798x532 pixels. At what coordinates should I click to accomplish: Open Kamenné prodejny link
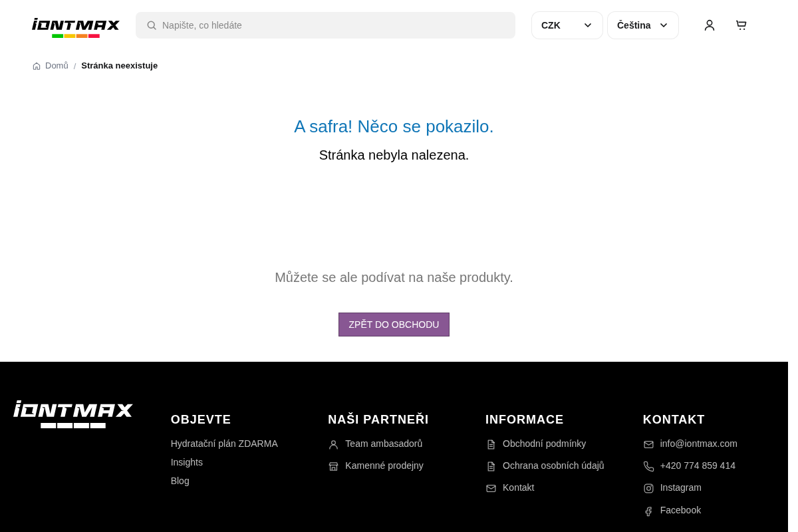point(384,465)
